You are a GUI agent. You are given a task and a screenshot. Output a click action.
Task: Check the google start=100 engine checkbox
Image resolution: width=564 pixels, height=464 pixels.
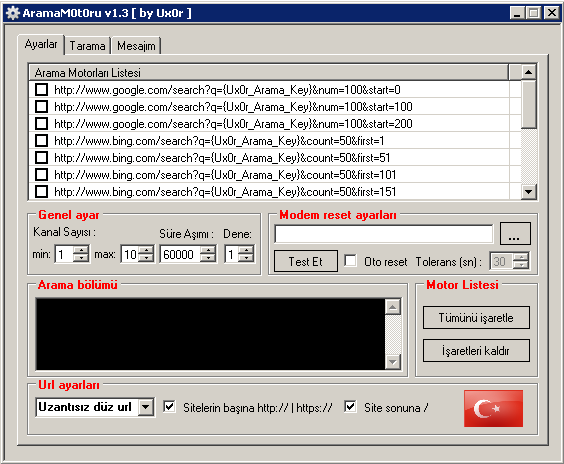[x=42, y=106]
